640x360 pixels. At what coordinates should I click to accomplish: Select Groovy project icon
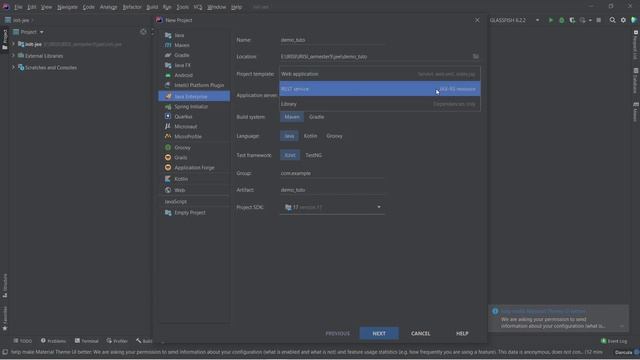[168, 147]
